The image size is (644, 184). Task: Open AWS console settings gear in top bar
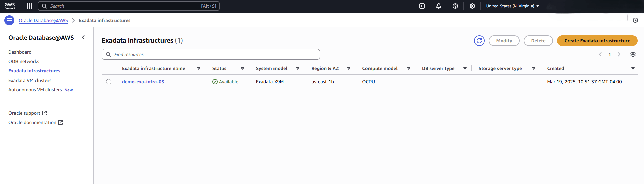coord(472,6)
